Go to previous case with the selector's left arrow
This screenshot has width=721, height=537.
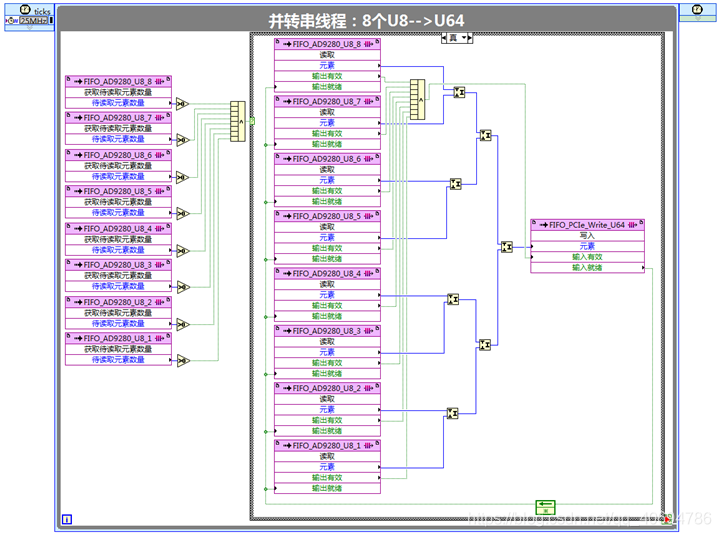pyautogui.click(x=444, y=38)
